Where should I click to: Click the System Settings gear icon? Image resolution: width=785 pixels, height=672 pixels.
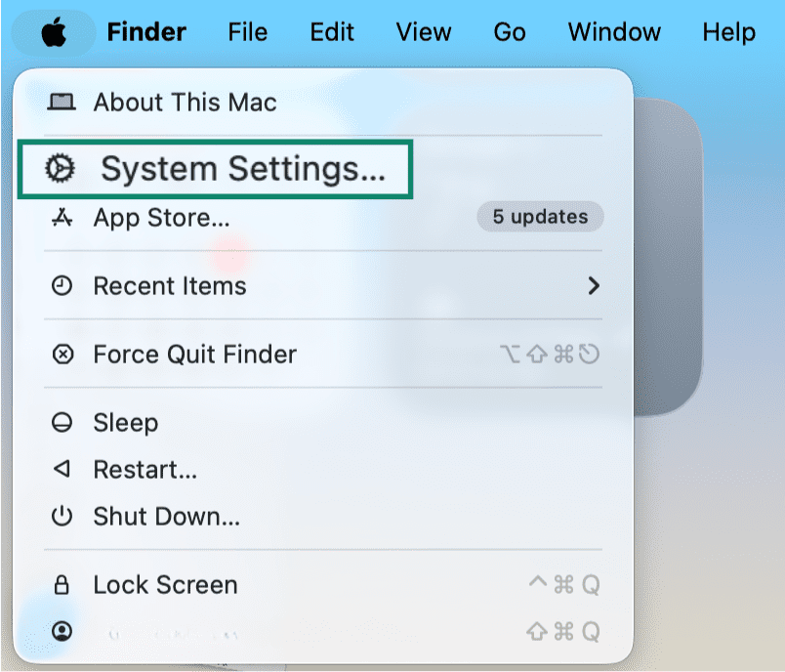(x=61, y=168)
